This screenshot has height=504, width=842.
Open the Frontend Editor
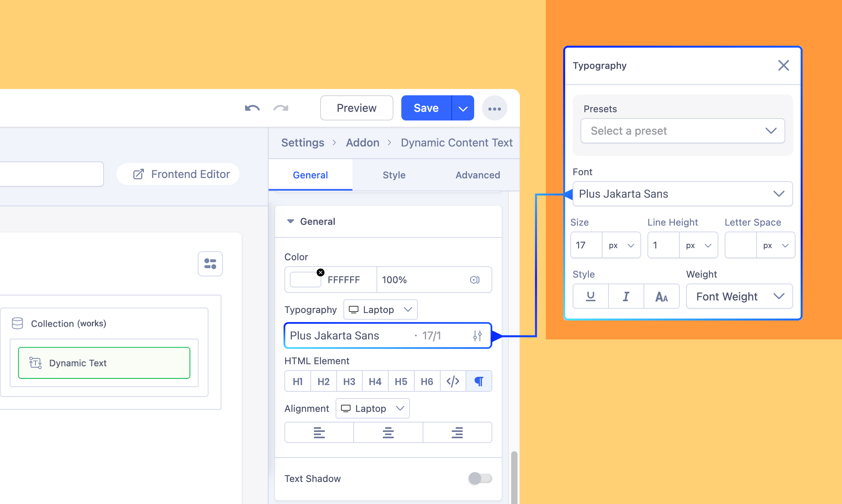[x=182, y=174]
